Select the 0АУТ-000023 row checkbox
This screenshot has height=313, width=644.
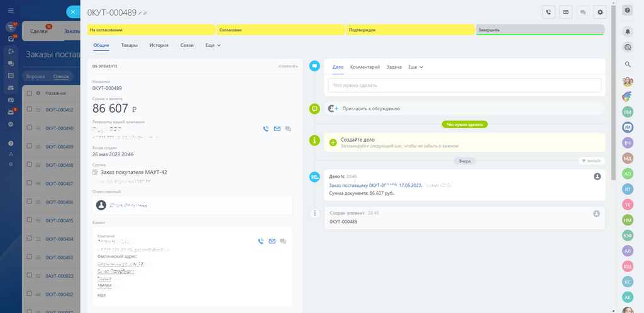(29, 276)
